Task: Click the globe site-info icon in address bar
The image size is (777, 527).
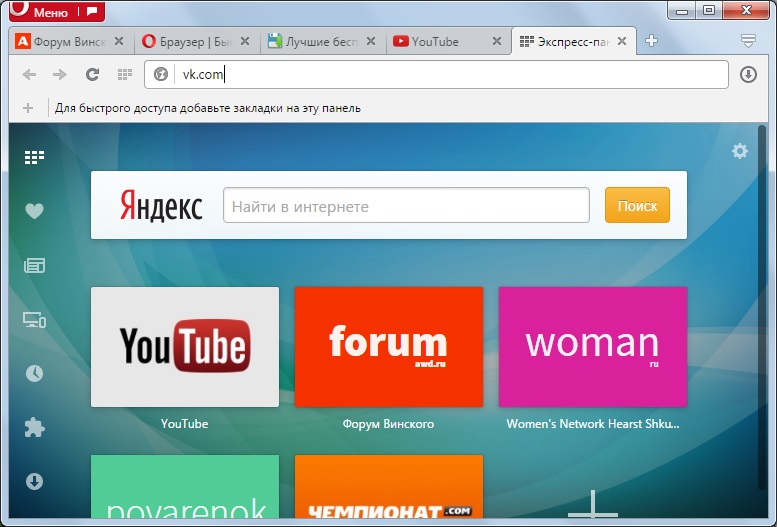Action: tap(161, 74)
